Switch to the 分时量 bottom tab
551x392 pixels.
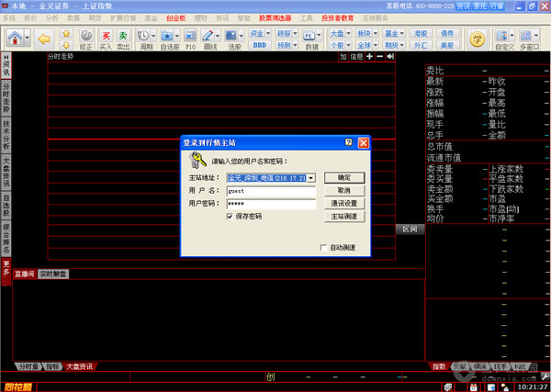pyautogui.click(x=28, y=366)
